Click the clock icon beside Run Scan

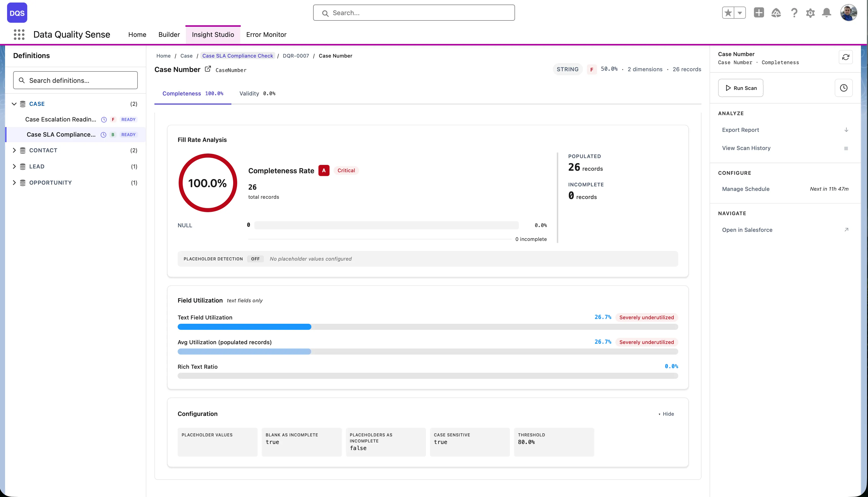(844, 88)
